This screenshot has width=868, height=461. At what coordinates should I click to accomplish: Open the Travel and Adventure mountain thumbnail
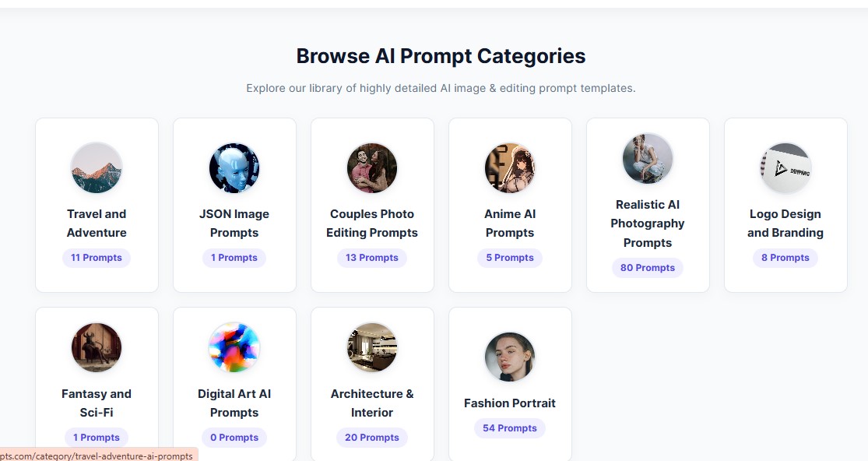(x=97, y=167)
